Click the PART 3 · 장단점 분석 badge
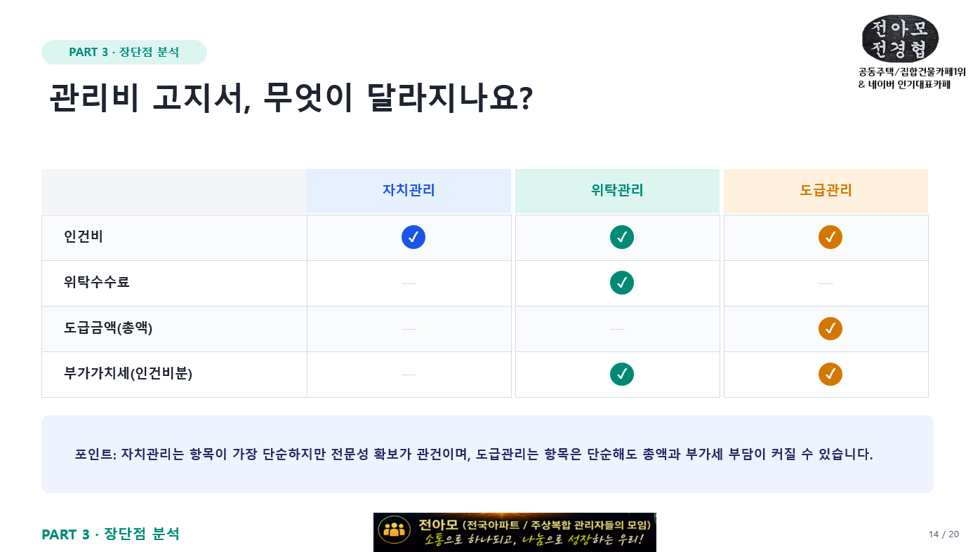This screenshot has width=980, height=552. click(124, 52)
